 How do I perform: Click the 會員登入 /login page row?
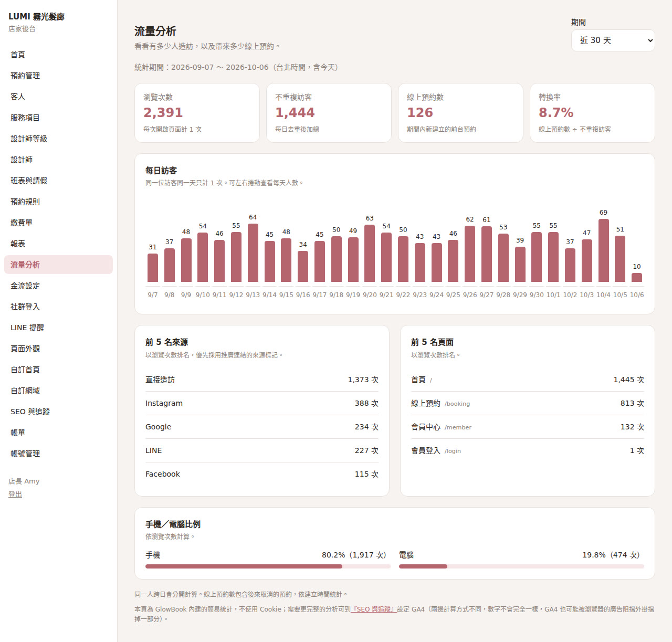pos(528,450)
